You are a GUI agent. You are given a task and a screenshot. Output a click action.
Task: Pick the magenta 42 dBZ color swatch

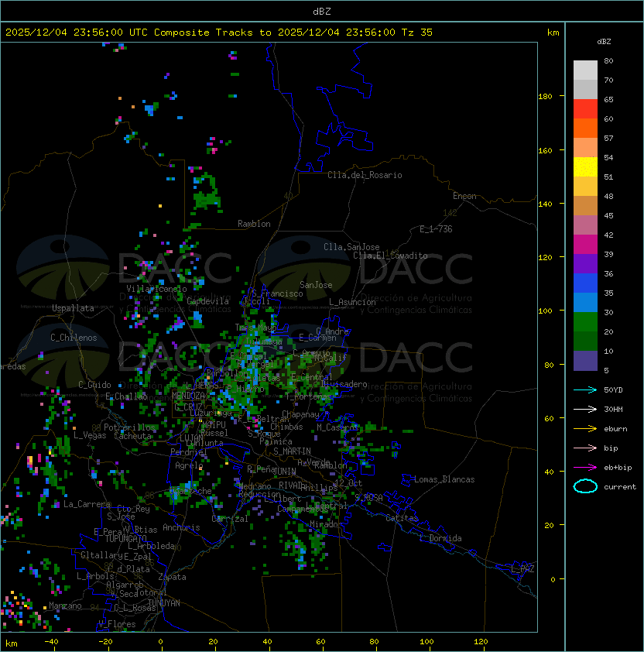[585, 244]
